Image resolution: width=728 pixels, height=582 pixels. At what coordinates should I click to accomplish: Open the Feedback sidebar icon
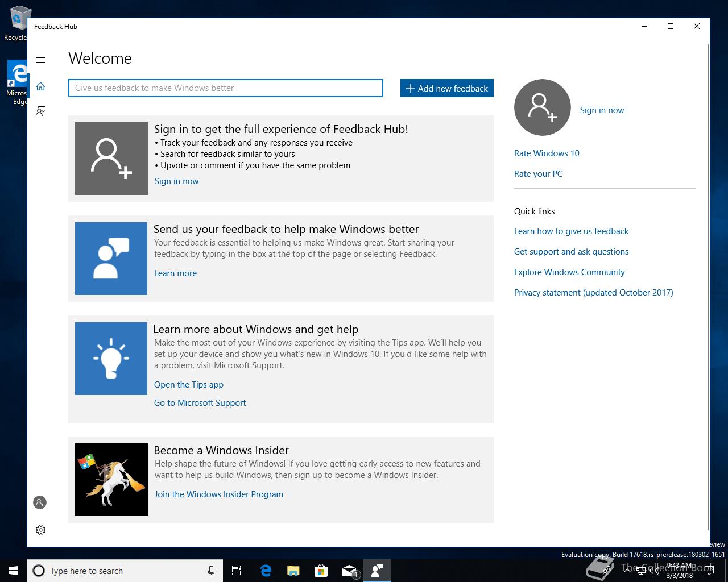tap(40, 111)
